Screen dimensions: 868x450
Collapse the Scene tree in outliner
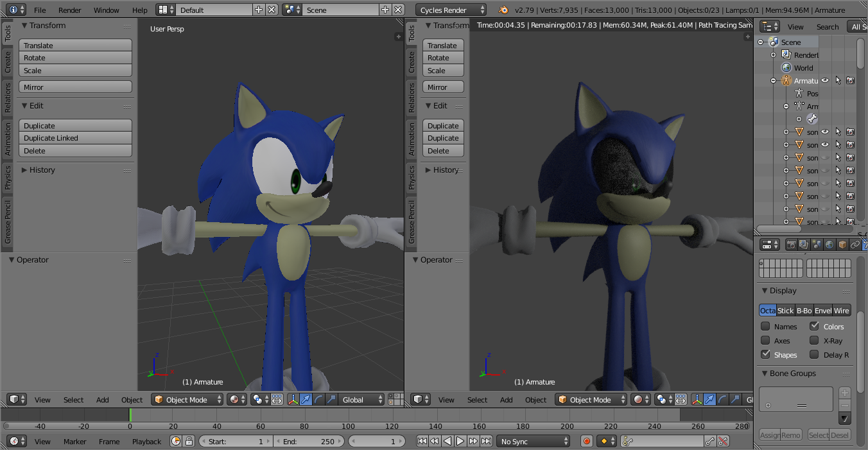point(761,42)
